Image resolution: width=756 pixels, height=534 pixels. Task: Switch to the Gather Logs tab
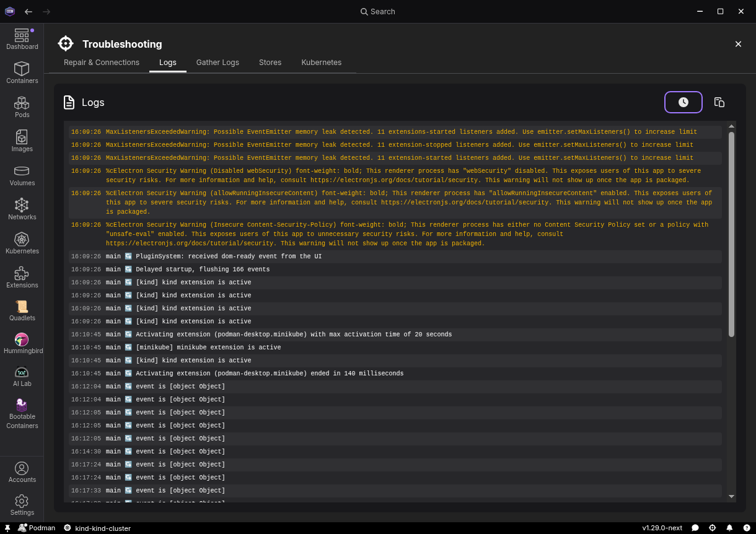pos(218,63)
